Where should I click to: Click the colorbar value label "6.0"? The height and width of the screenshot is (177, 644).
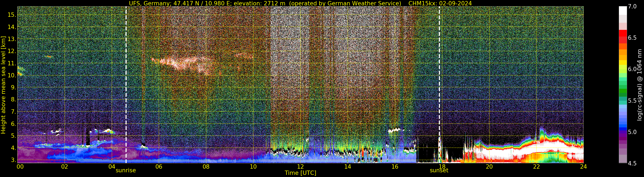[x=632, y=69]
